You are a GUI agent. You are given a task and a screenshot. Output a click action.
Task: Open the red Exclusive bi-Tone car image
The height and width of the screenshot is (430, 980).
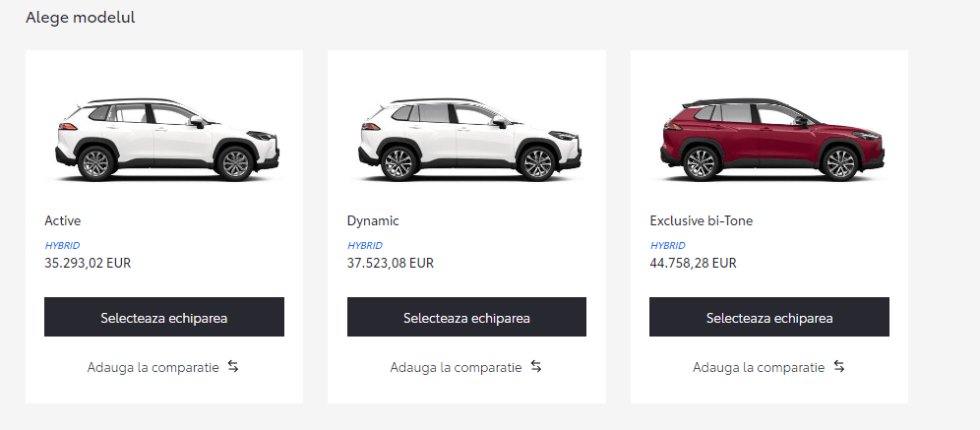(x=769, y=139)
